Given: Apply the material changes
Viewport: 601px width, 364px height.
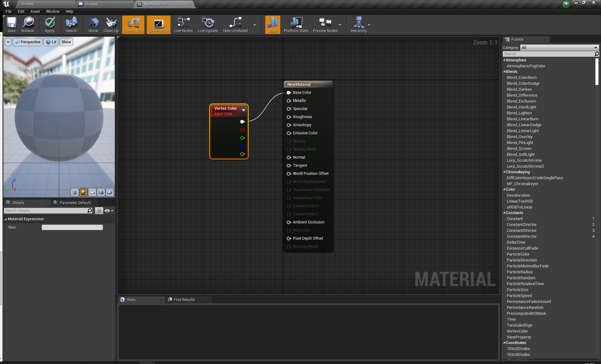Looking at the screenshot, I should [x=50, y=25].
